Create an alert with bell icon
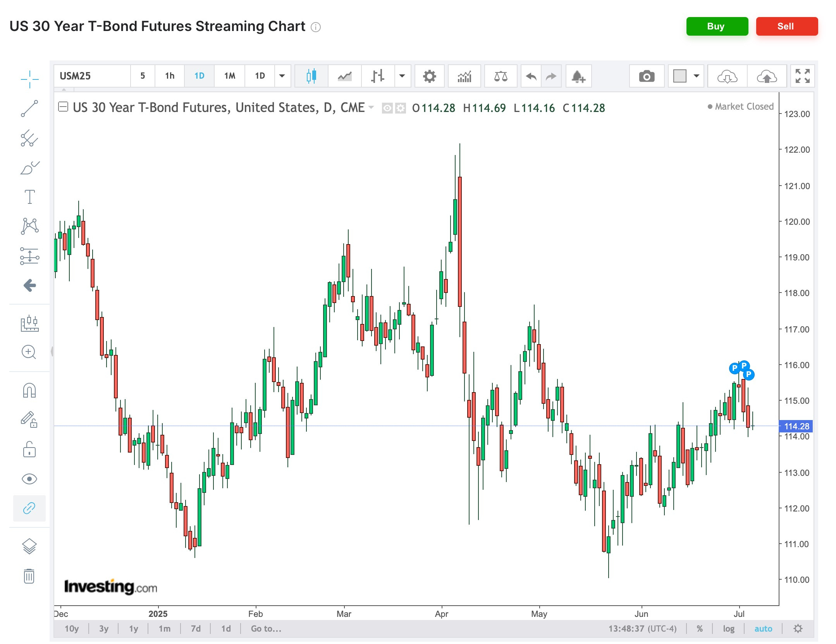The image size is (836, 644). [x=578, y=76]
